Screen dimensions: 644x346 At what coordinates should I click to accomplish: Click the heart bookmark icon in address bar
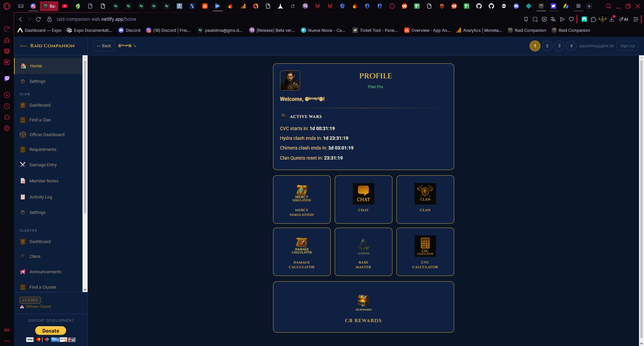pos(572,19)
